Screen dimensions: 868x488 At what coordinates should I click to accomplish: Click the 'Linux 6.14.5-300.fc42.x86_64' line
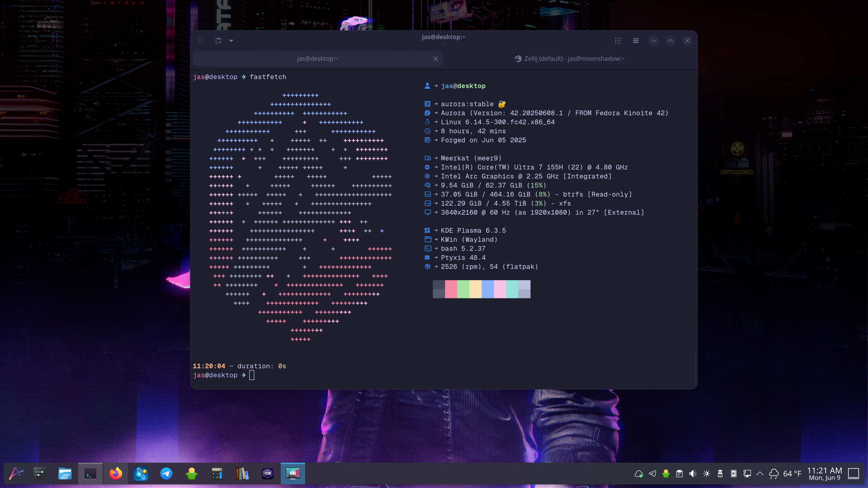pos(498,122)
